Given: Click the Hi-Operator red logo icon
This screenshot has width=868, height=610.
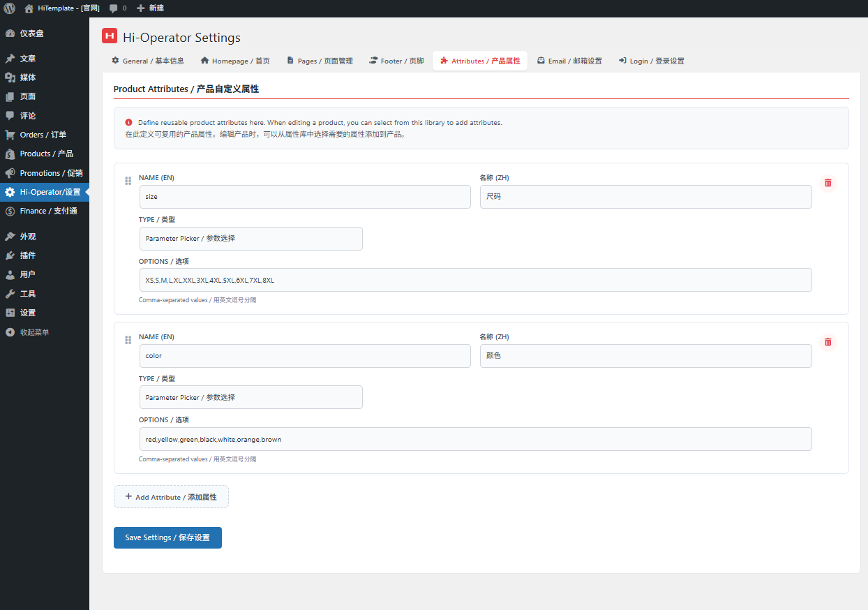Looking at the screenshot, I should [110, 37].
